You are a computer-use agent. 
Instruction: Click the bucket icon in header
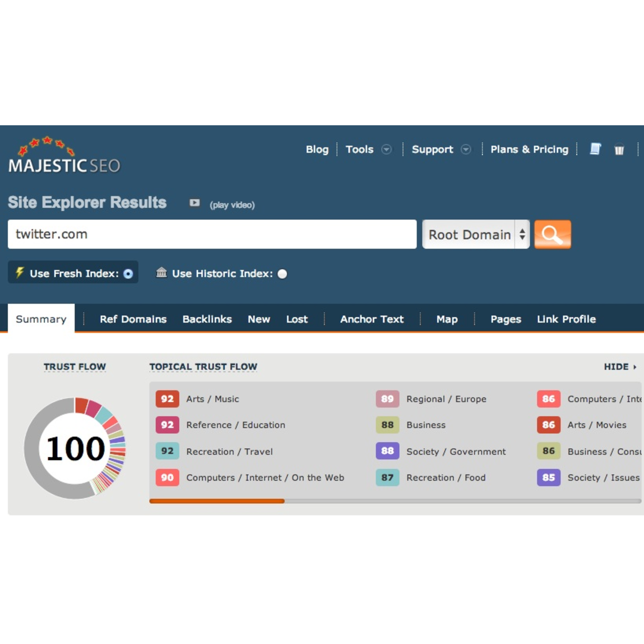pyautogui.click(x=619, y=150)
